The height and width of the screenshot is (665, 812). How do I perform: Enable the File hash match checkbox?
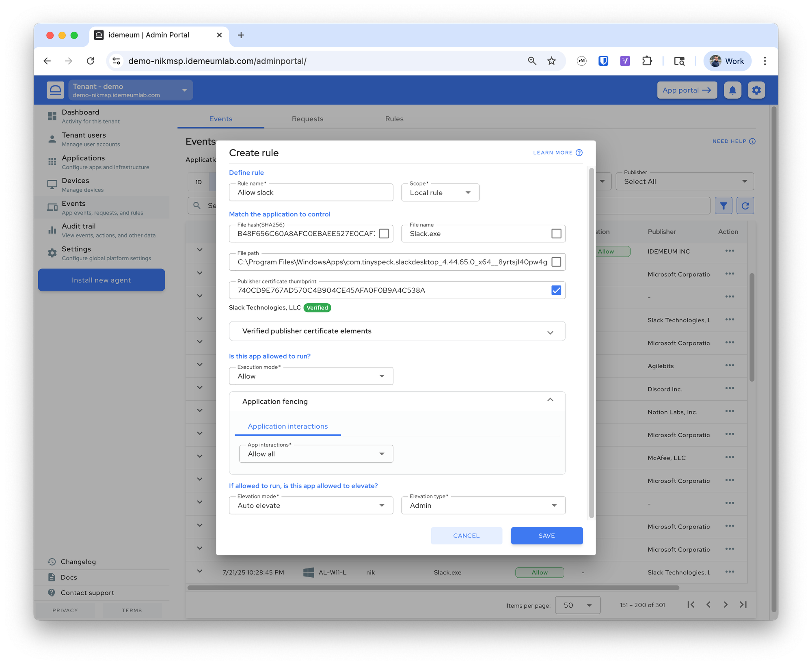384,233
